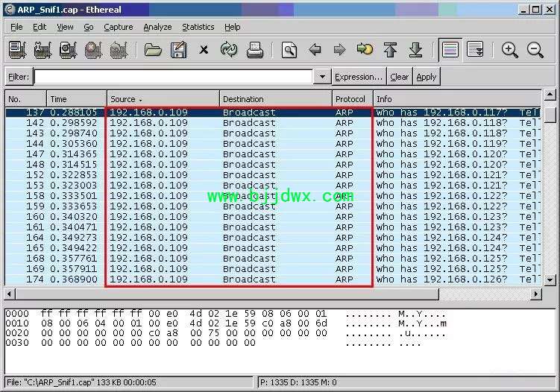The width and height of the screenshot is (560, 392).
Task: Jump to last packet icon
Action: tap(415, 50)
